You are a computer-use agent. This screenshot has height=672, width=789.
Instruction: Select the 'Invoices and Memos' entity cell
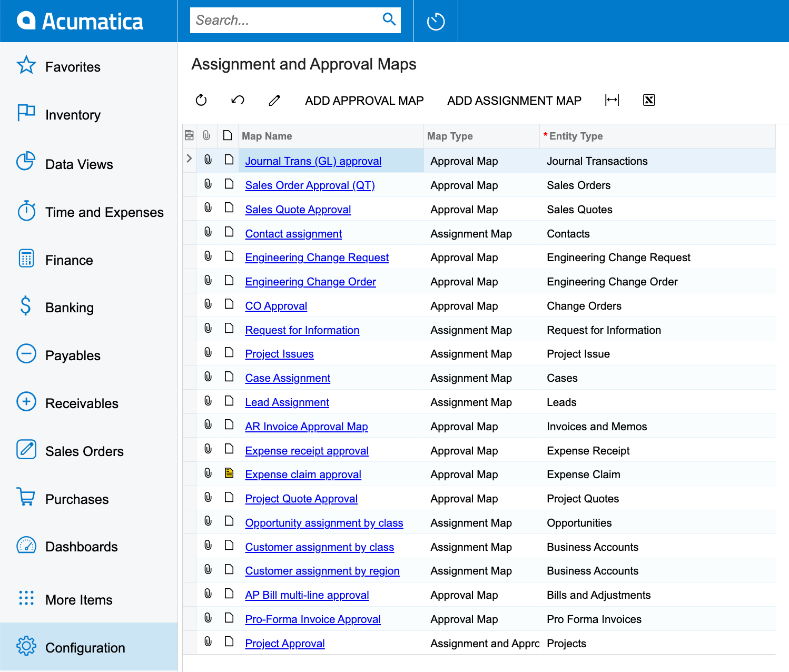[x=657, y=427]
